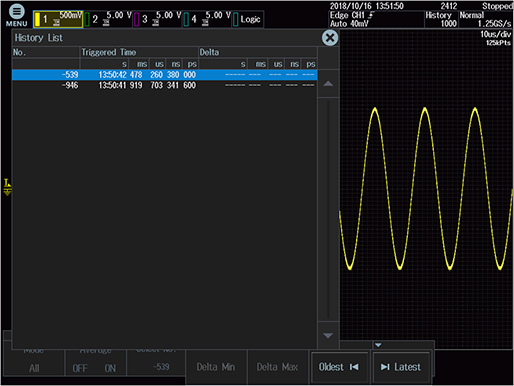This screenshot has height=386, width=514.
Task: Select history row number -539
Action: pos(164,75)
